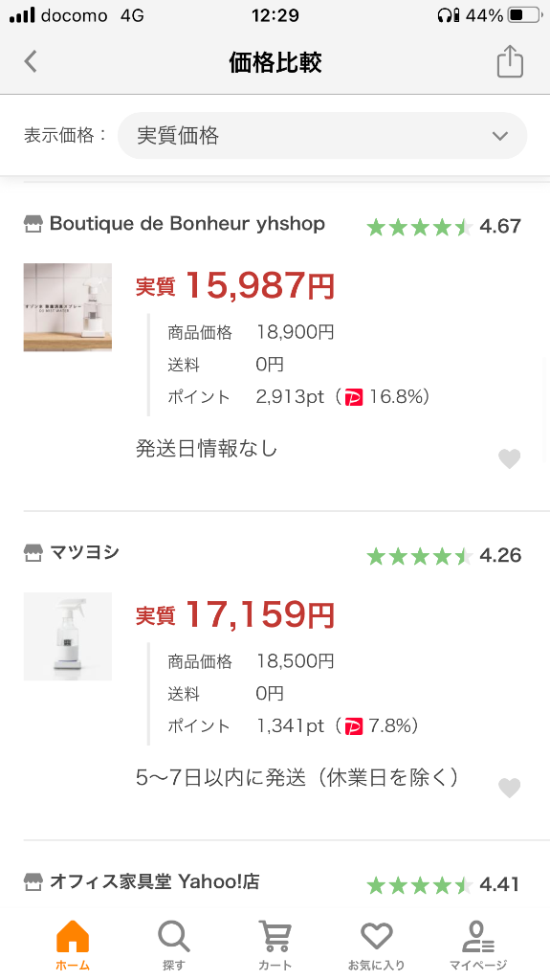Open the 15,987円 spray bottle thumbnail

pos(68,307)
